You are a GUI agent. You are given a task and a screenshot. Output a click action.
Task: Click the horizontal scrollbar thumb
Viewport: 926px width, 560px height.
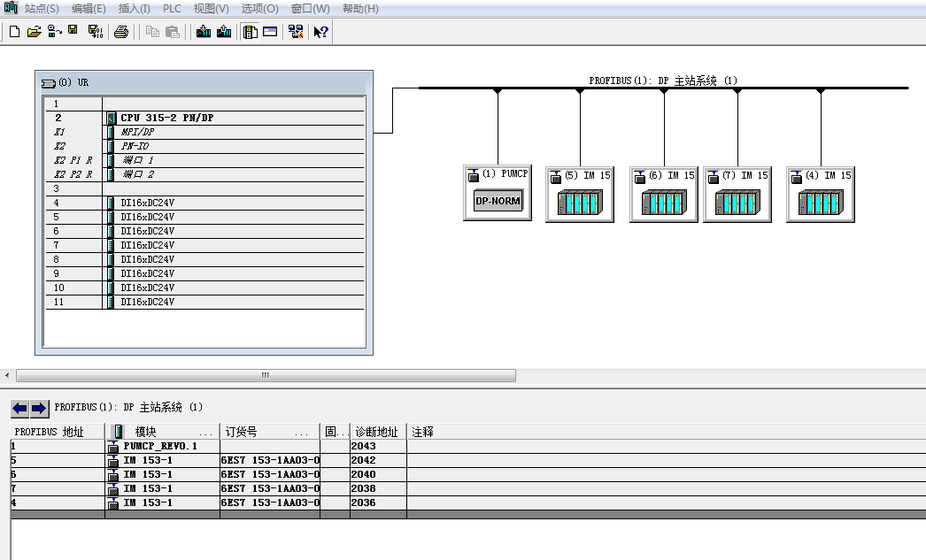[x=266, y=375]
